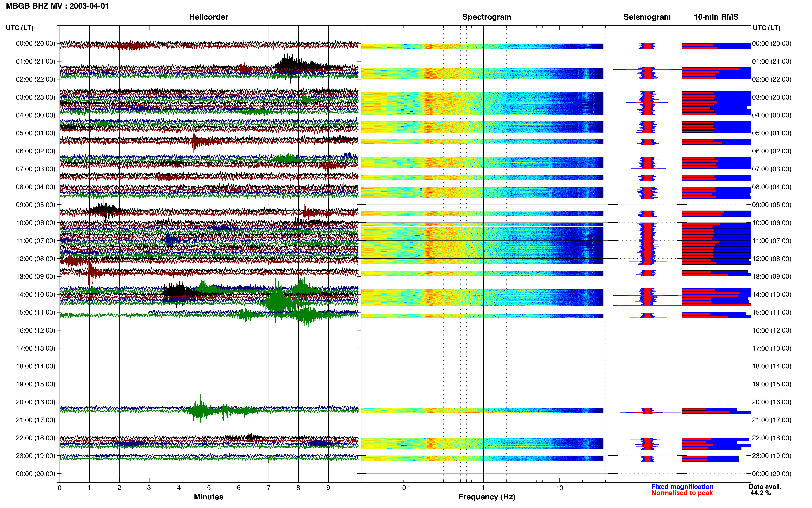Click the "Spectrogram" panel heading
This screenshot has width=812, height=508.
tap(487, 17)
